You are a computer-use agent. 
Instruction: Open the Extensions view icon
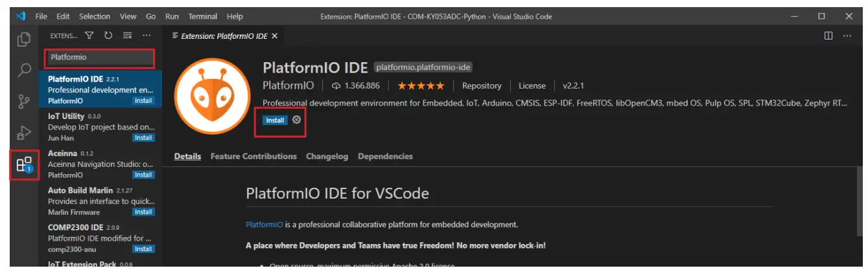point(24,165)
